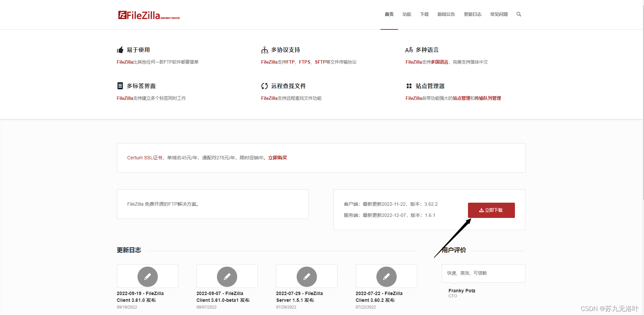Click the 更新日志 section heading

click(129, 250)
